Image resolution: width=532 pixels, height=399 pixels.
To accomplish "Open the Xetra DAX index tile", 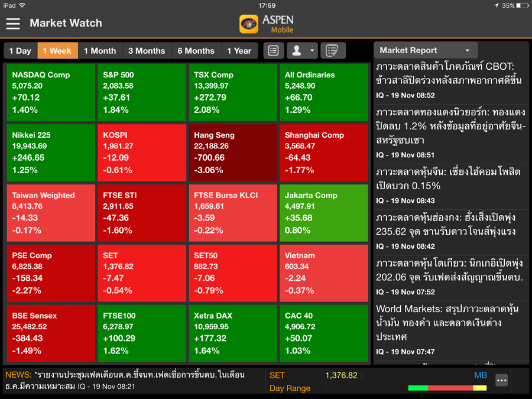I will tap(233, 333).
